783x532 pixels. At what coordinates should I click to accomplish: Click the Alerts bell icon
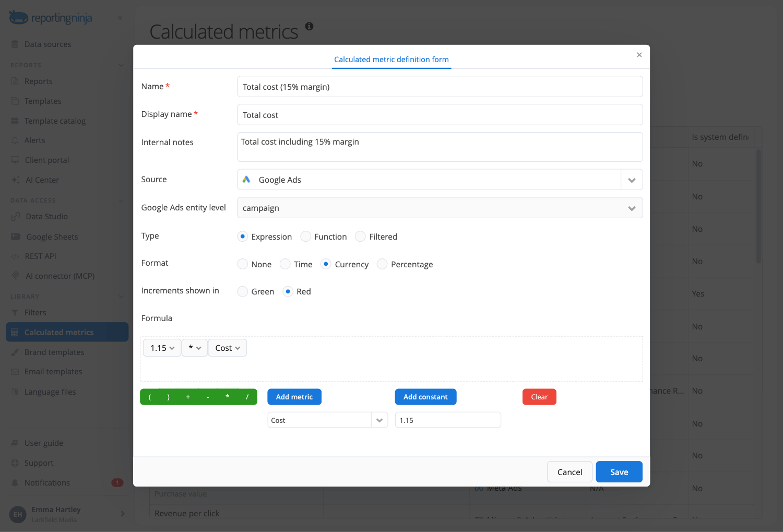pyautogui.click(x=15, y=140)
